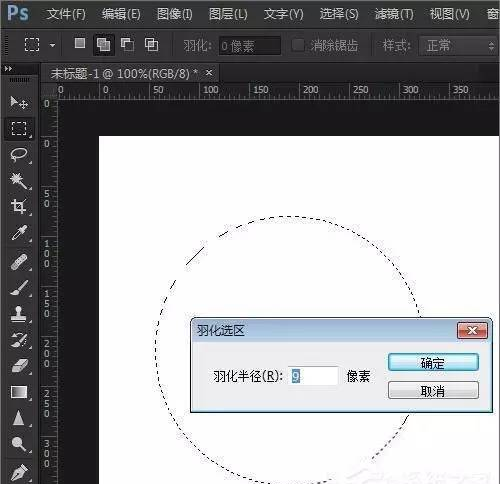This screenshot has width=500, height=484.
Task: Enable the 消除锯齿 anti-alias checkbox
Action: pyautogui.click(x=297, y=45)
